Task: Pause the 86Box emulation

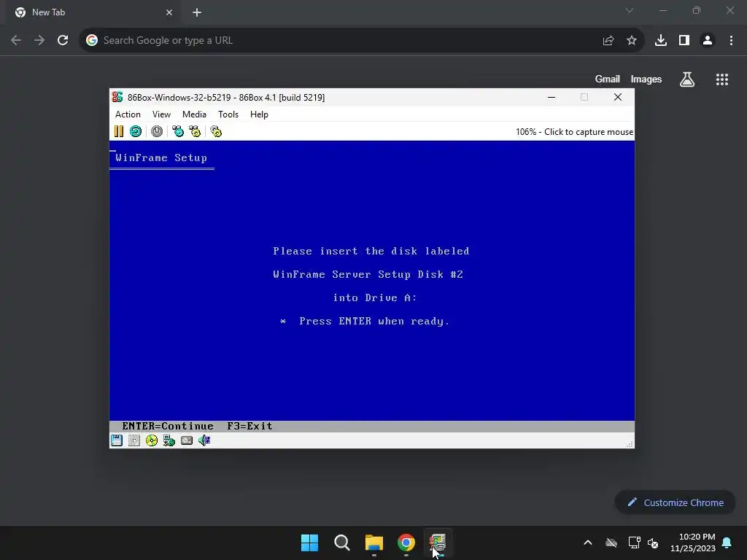Action: (119, 131)
